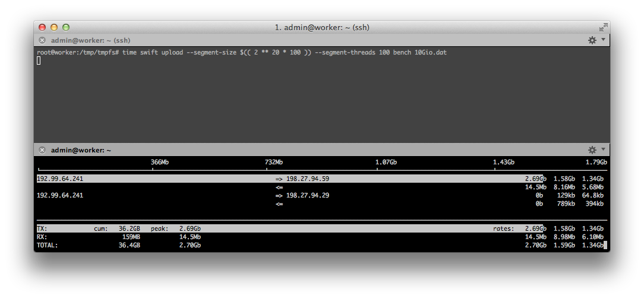Screen dimensions: 644x299
Task: Click the TOTAL: label
Action: pyautogui.click(x=48, y=245)
